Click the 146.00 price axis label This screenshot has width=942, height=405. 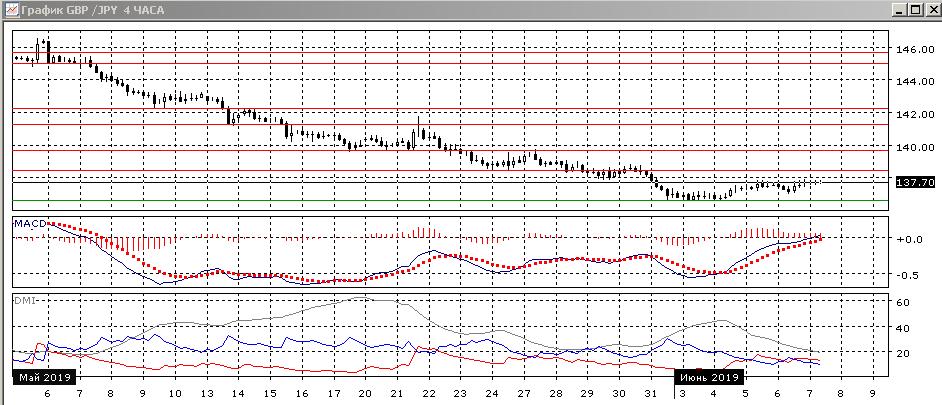tap(913, 49)
